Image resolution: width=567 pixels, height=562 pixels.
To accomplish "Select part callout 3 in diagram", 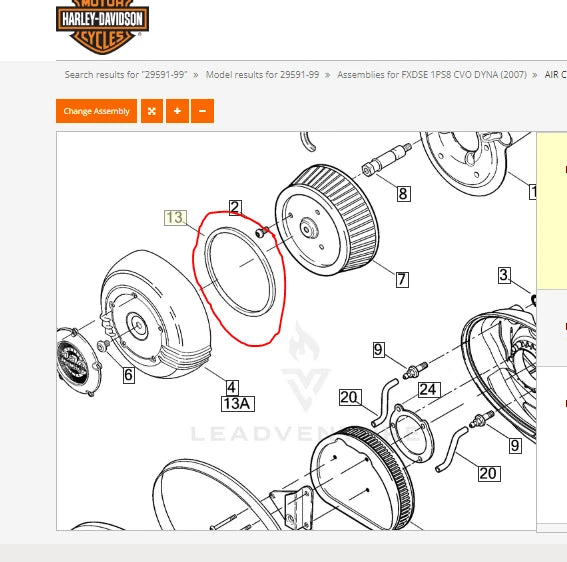I will [x=504, y=275].
